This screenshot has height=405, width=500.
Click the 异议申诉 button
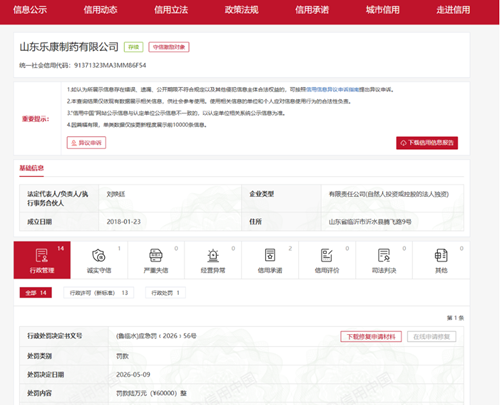pos(86,143)
